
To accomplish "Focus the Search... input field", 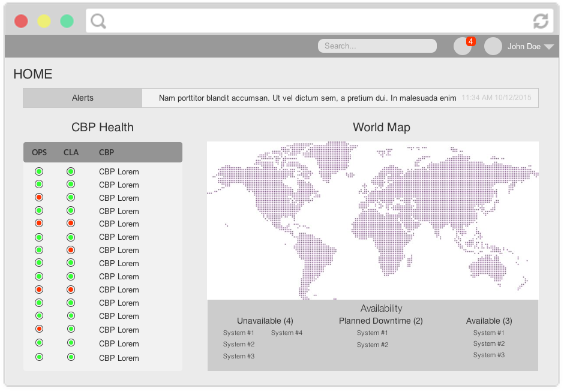I will pyautogui.click(x=377, y=46).
